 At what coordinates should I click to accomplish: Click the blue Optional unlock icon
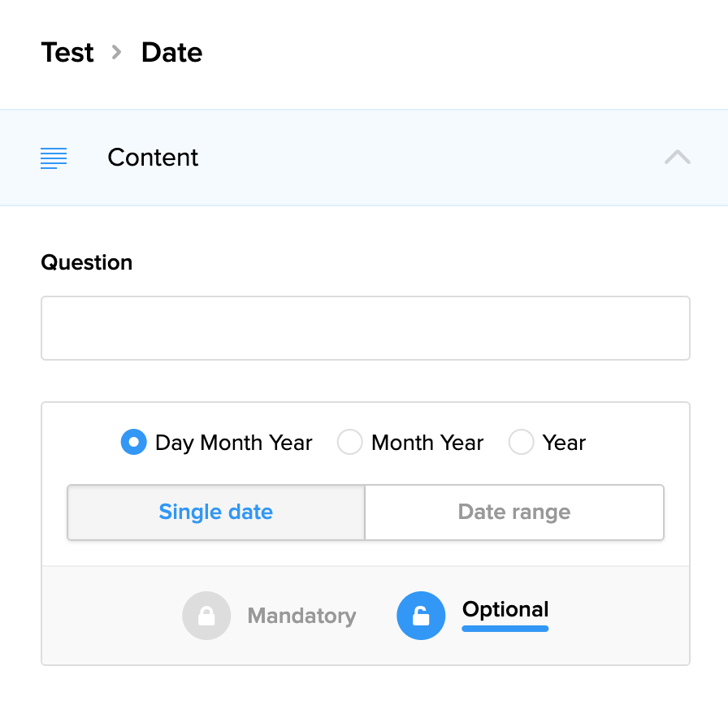(x=421, y=616)
